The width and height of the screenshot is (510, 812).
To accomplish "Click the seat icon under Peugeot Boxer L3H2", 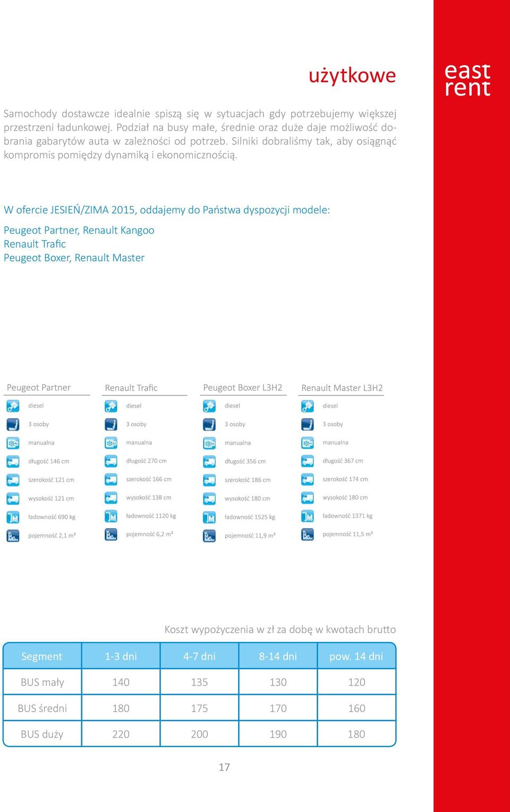I will click(x=209, y=425).
